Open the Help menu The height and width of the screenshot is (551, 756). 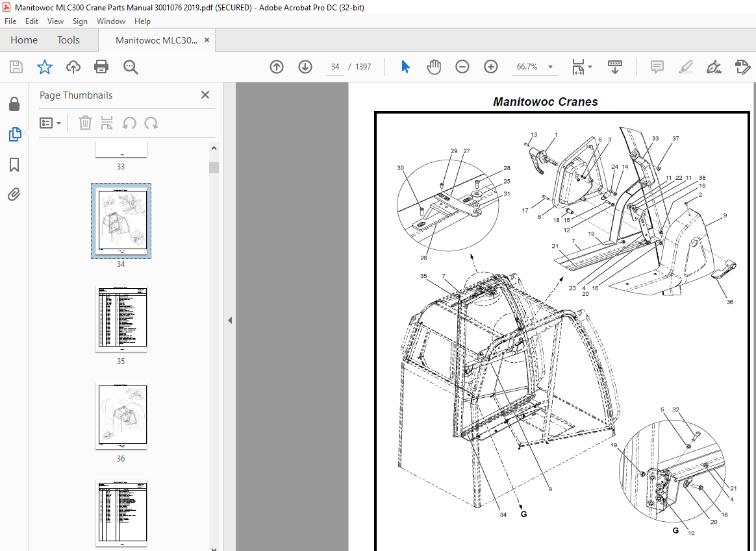[142, 21]
